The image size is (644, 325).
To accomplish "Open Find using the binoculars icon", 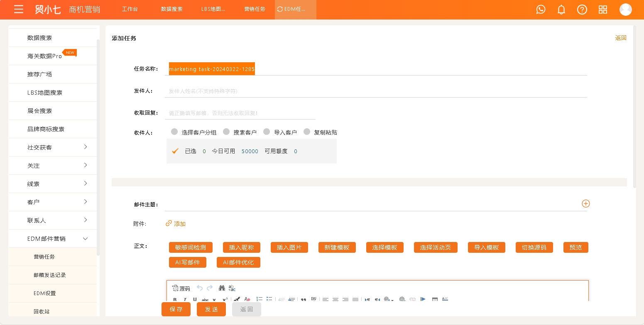I will [x=222, y=288].
